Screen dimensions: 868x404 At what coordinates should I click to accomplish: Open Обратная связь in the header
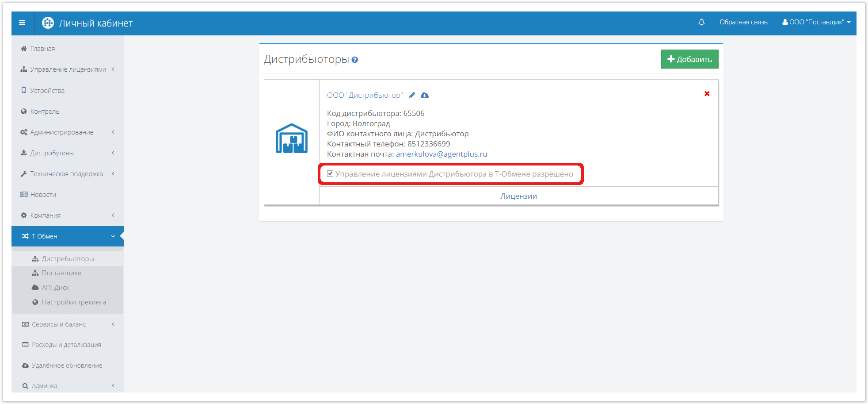(x=743, y=22)
